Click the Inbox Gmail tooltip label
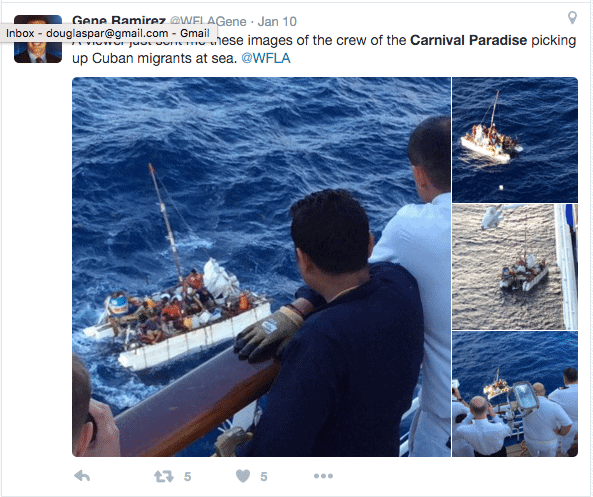 click(108, 33)
